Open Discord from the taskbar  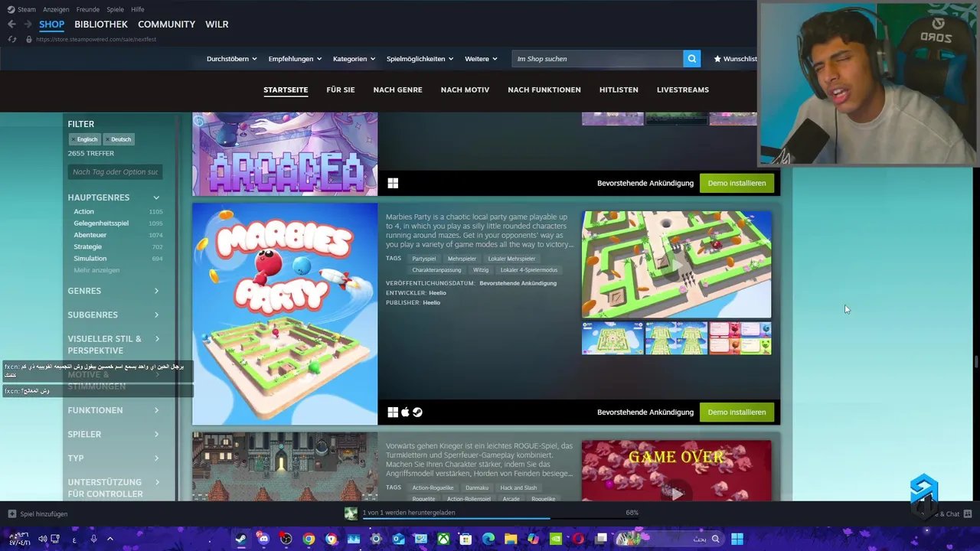[x=263, y=539]
